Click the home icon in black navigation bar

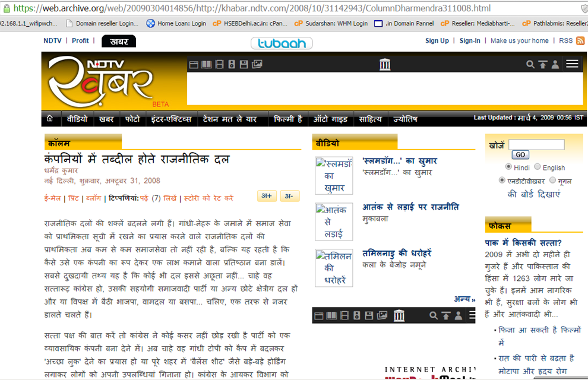tap(50, 119)
